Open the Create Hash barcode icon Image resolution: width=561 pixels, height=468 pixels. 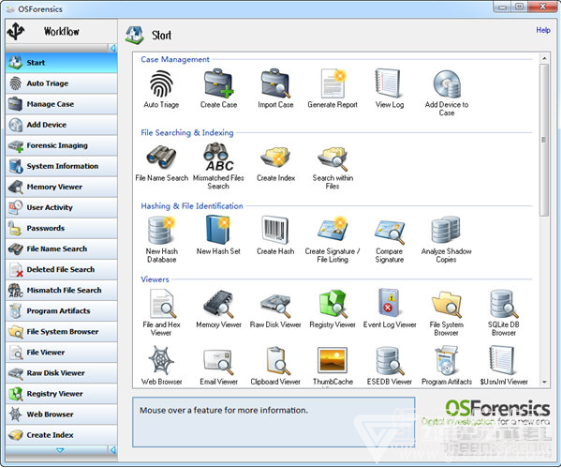pos(275,230)
